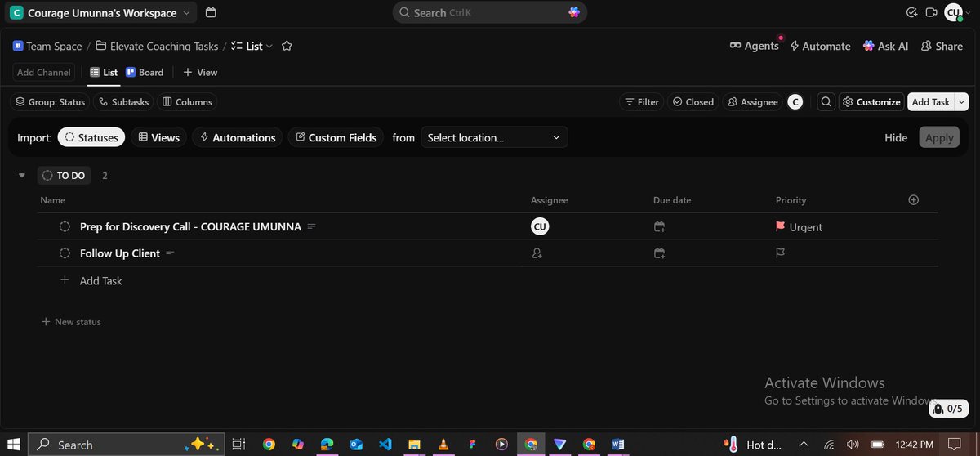Switch to the List view tab
This screenshot has width=980, height=456.
pyautogui.click(x=104, y=72)
